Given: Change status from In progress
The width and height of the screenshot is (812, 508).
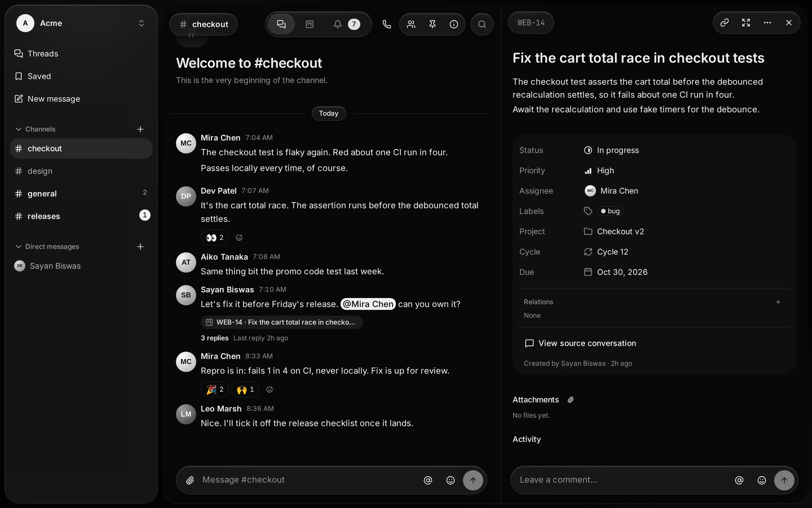Looking at the screenshot, I should coord(611,150).
